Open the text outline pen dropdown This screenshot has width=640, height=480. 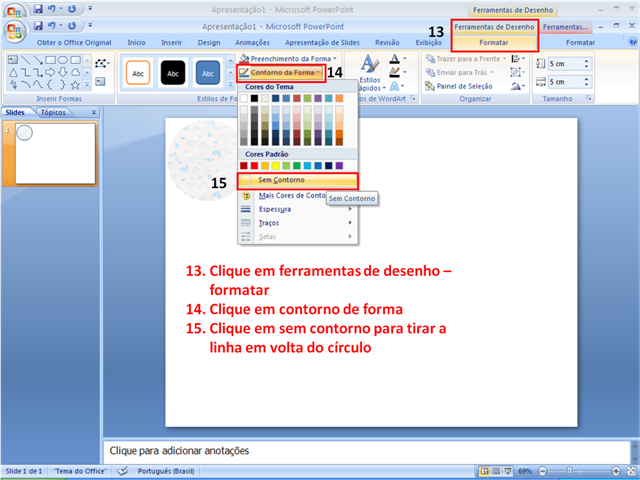tap(398, 73)
